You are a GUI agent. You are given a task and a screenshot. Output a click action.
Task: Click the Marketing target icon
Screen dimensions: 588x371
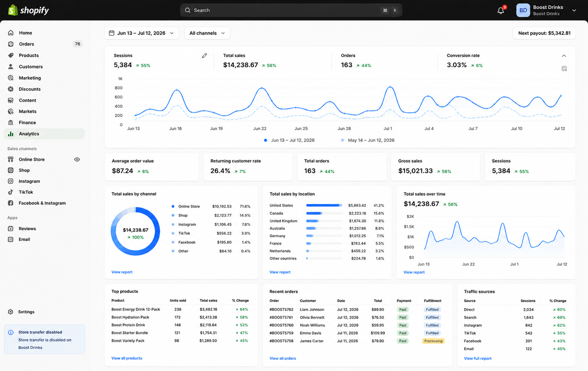coord(11,78)
